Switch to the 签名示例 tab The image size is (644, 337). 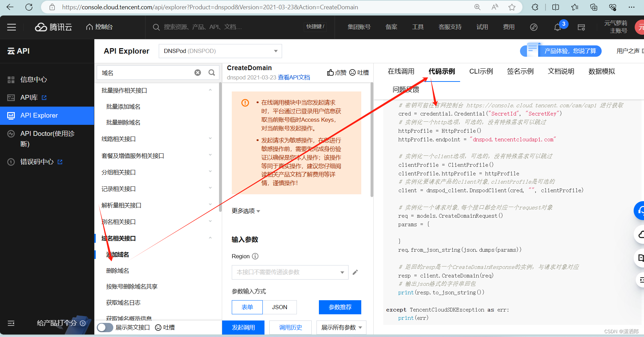pyautogui.click(x=520, y=71)
